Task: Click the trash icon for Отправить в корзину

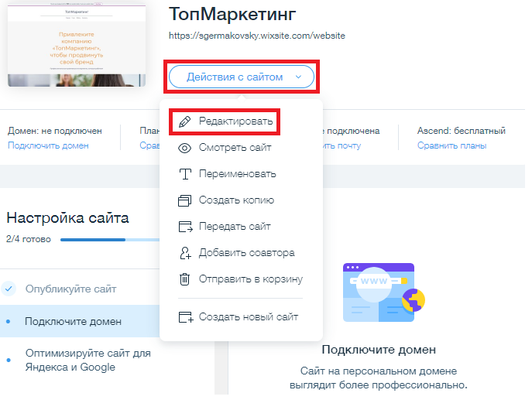Action: (x=184, y=279)
